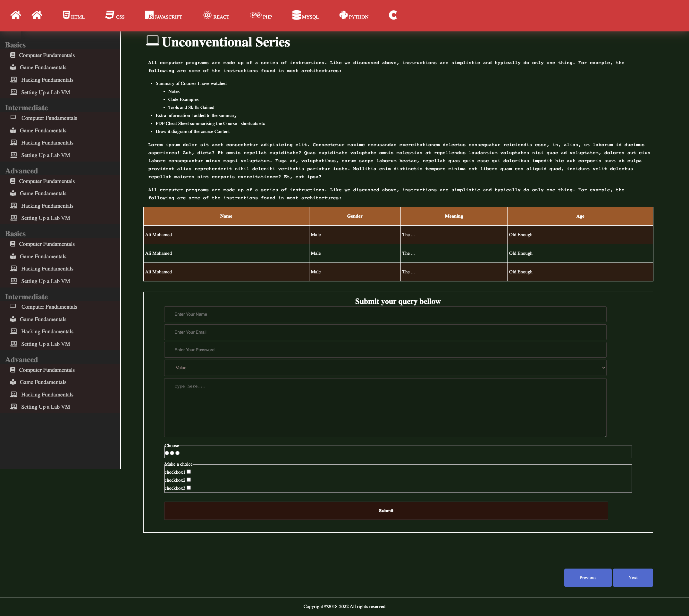Screen dimensions: 689x616
Task: Click the Home icon in the navbar
Action: click(15, 15)
